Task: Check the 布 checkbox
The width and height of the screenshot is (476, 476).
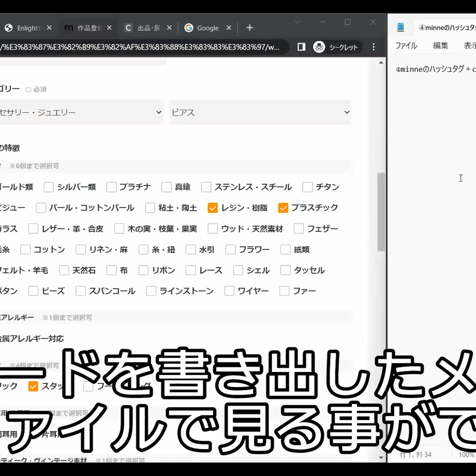Action: [x=111, y=270]
